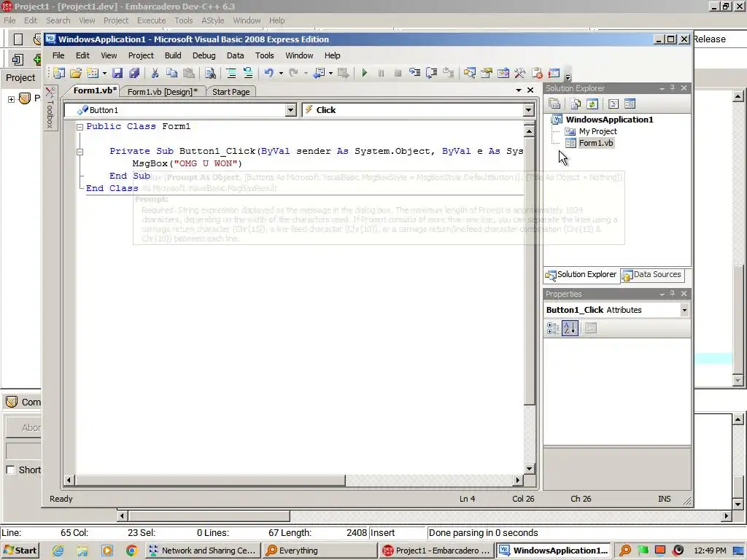The width and height of the screenshot is (747, 560).
Task: Click the Navigate Backward icon
Action: [x=320, y=73]
